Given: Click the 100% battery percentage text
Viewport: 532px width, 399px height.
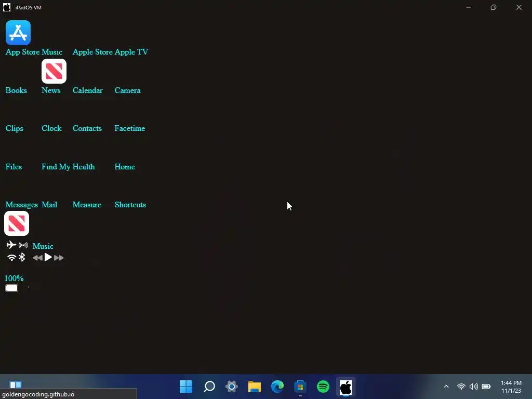Looking at the screenshot, I should click(x=14, y=278).
